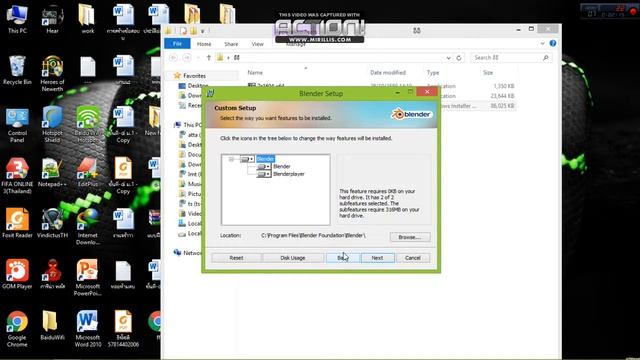Open the PDF file 57814402006 on desktop

coord(123,329)
